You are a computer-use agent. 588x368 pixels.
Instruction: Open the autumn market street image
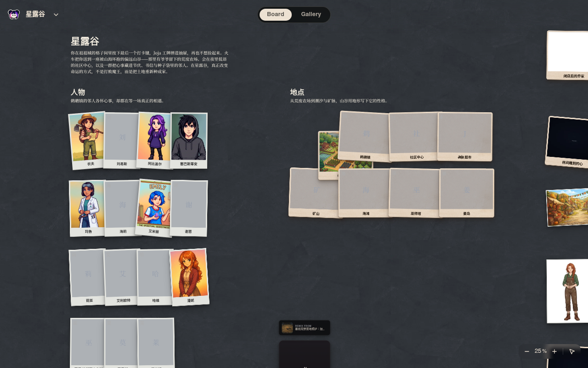click(x=567, y=207)
